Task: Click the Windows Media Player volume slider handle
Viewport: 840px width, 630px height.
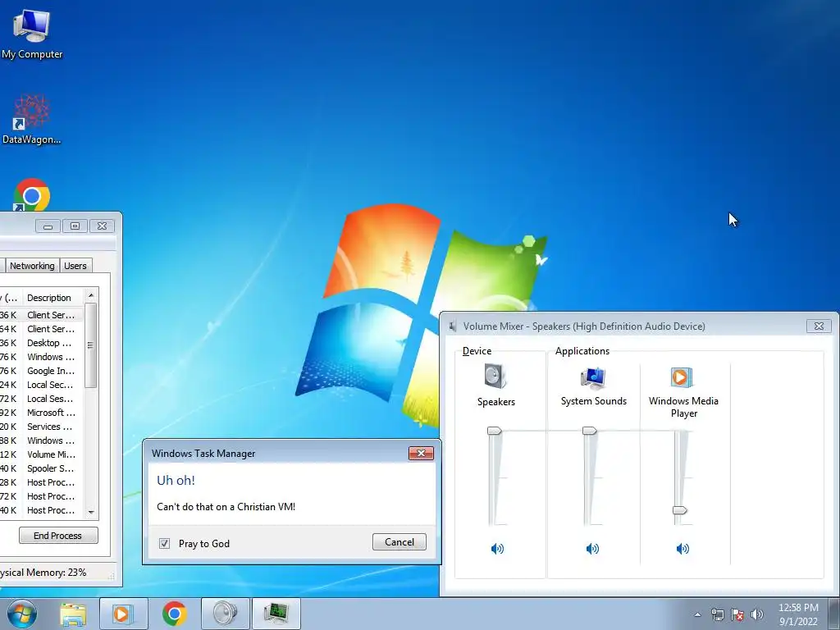Action: pyautogui.click(x=680, y=510)
